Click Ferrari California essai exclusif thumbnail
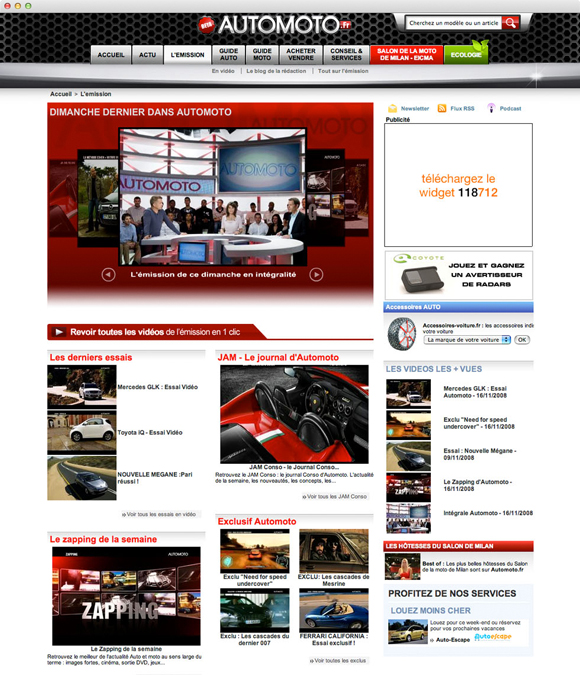Viewport: 580px width, 675px height. (334, 610)
